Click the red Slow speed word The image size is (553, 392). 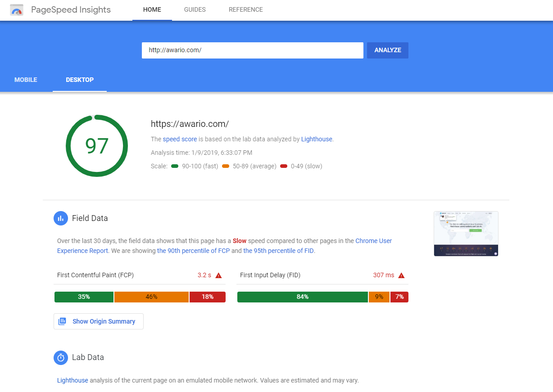[x=240, y=241]
